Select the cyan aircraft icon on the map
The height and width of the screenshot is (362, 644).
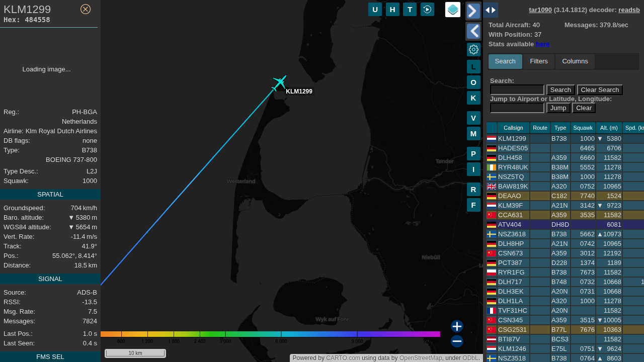(279, 82)
